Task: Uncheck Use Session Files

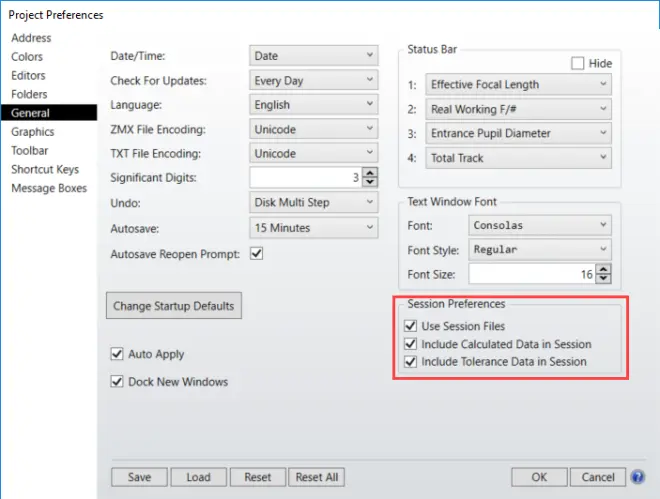Action: click(410, 326)
